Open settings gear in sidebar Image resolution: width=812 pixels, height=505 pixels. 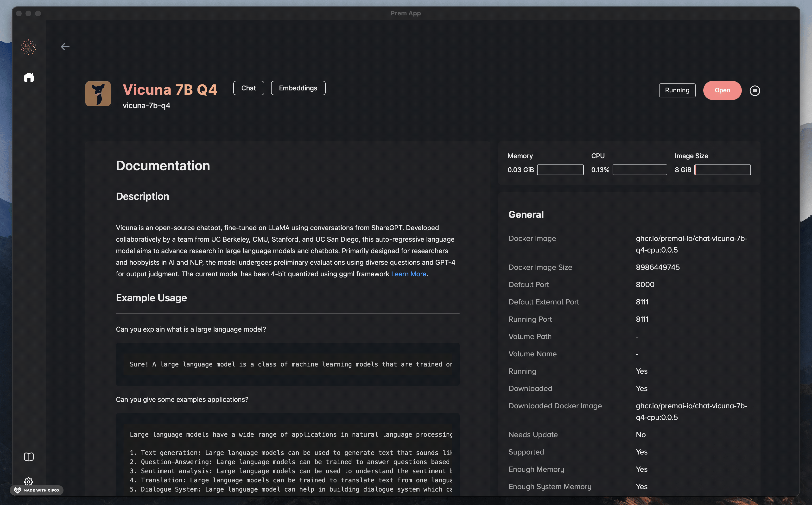29,481
